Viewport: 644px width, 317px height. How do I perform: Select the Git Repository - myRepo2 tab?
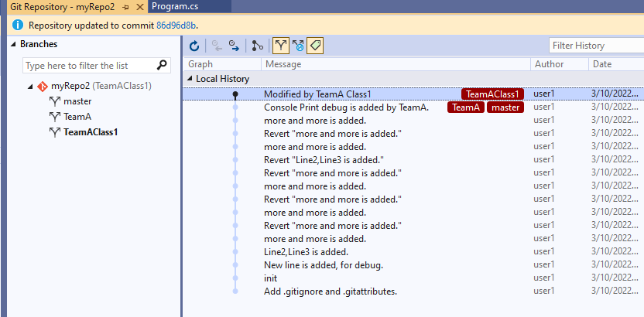pyautogui.click(x=62, y=7)
